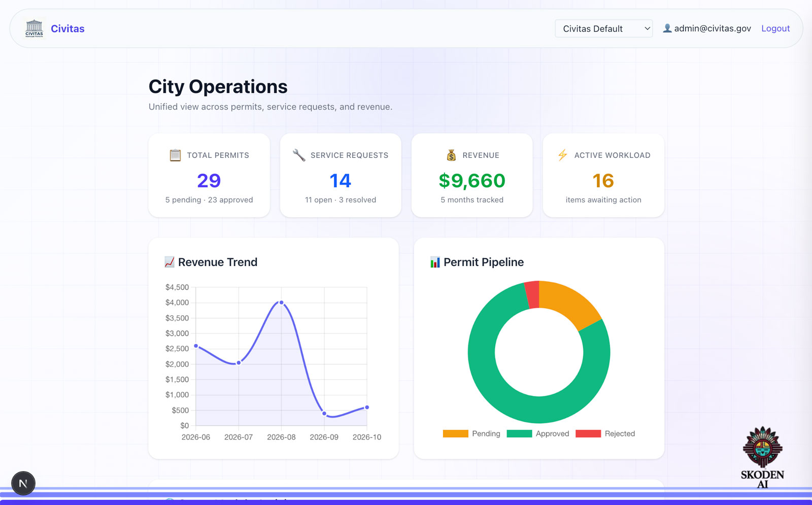The width and height of the screenshot is (812, 505).
Task: Click the red Rejected donut segment
Action: (x=532, y=295)
